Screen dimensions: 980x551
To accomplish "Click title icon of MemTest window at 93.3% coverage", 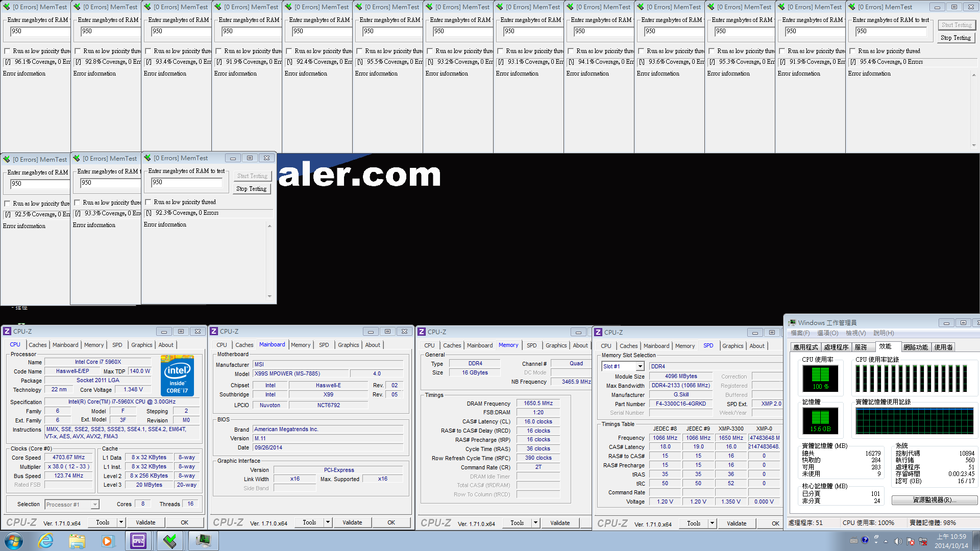I will 77,159.
